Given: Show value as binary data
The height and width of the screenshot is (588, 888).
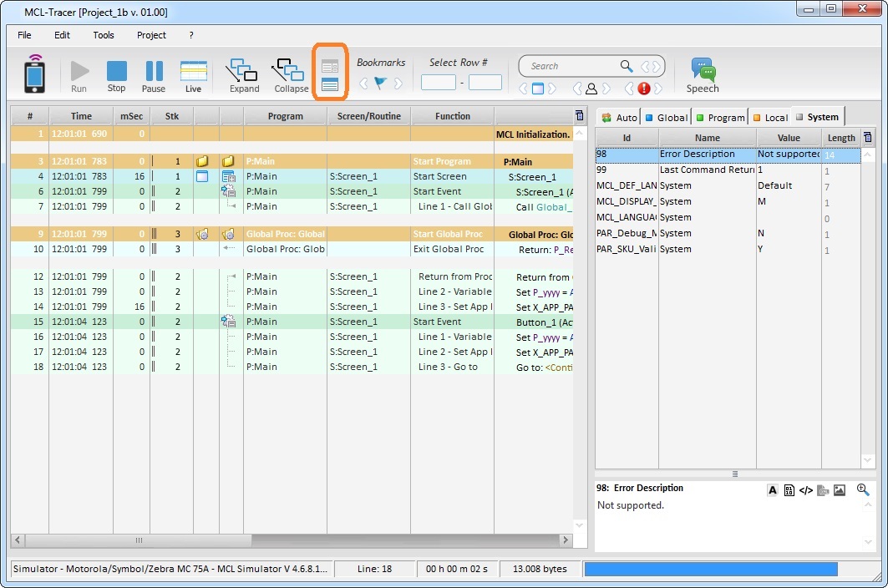Looking at the screenshot, I should click(x=789, y=490).
